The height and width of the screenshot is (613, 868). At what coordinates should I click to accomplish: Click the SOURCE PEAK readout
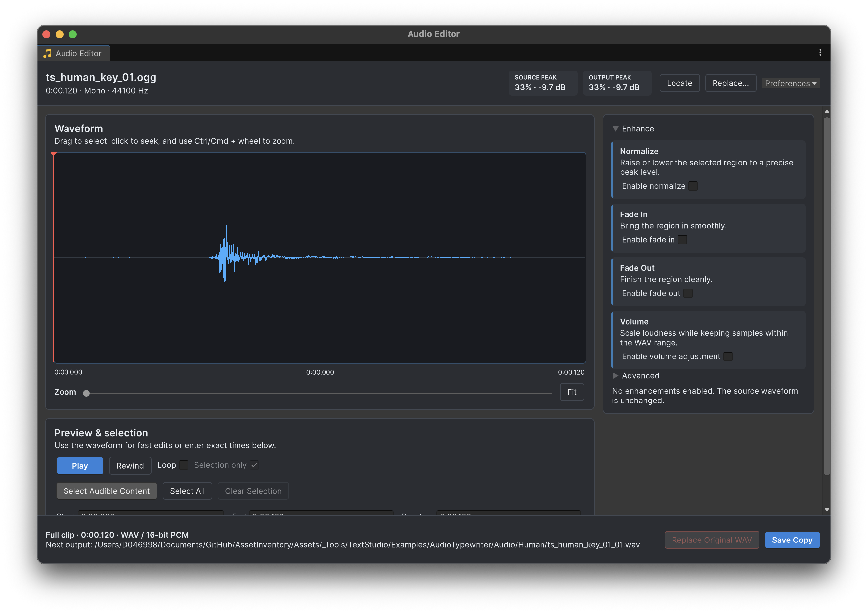pyautogui.click(x=543, y=83)
